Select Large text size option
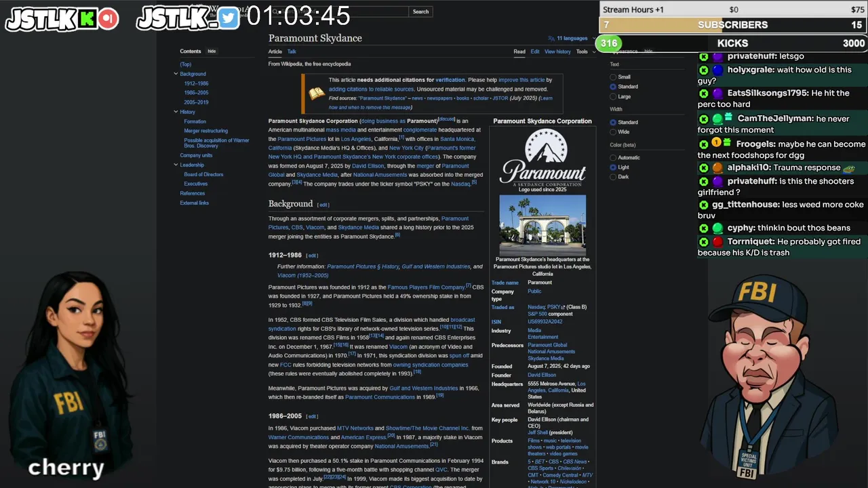 point(613,96)
